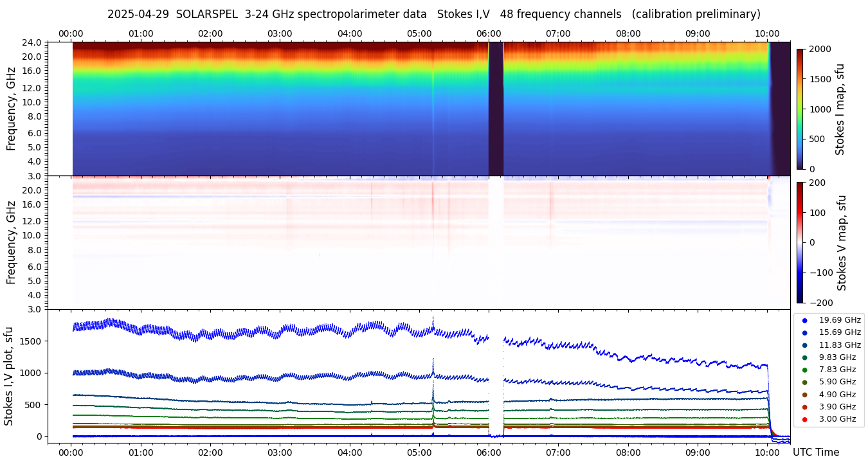Click the 03:00 label on bottom time axis

280,452
